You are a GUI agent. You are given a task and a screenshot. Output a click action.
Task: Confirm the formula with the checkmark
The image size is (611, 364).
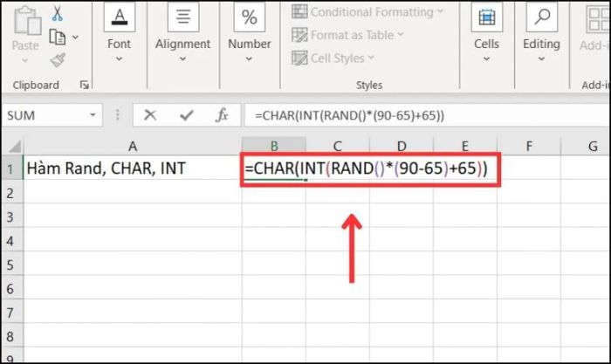pos(187,115)
